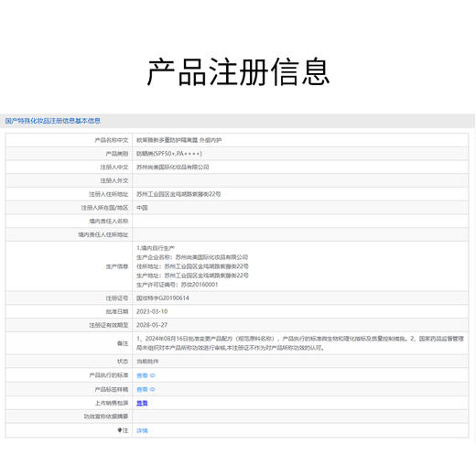Click the eye icon in the 产品执行的标准 row
The height and width of the screenshot is (476, 476).
click(x=153, y=375)
